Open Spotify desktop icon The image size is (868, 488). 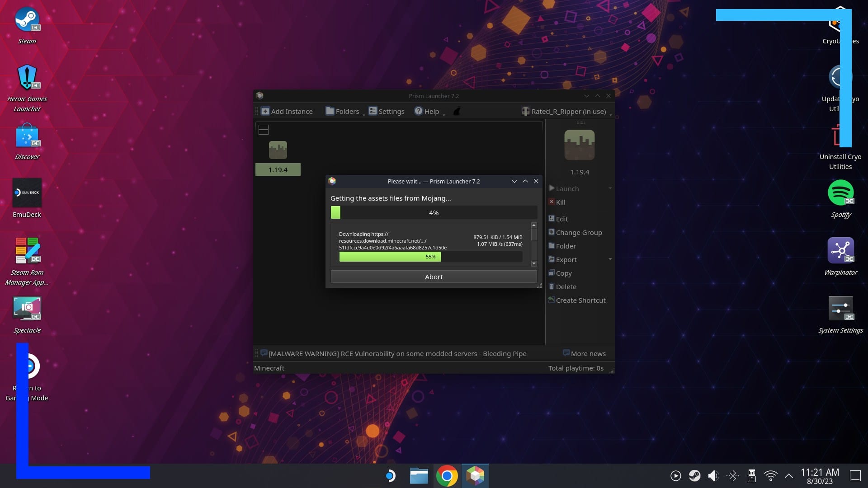840,193
